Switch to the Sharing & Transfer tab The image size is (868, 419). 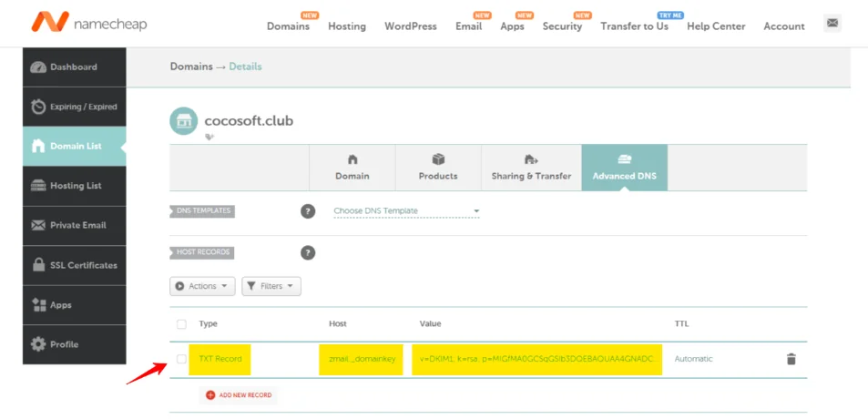(531, 168)
